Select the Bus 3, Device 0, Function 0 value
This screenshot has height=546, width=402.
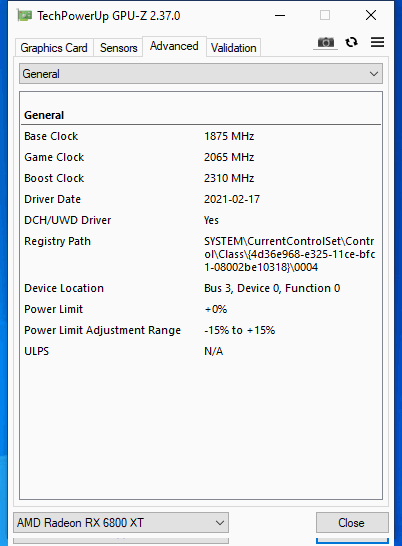pyautogui.click(x=272, y=288)
